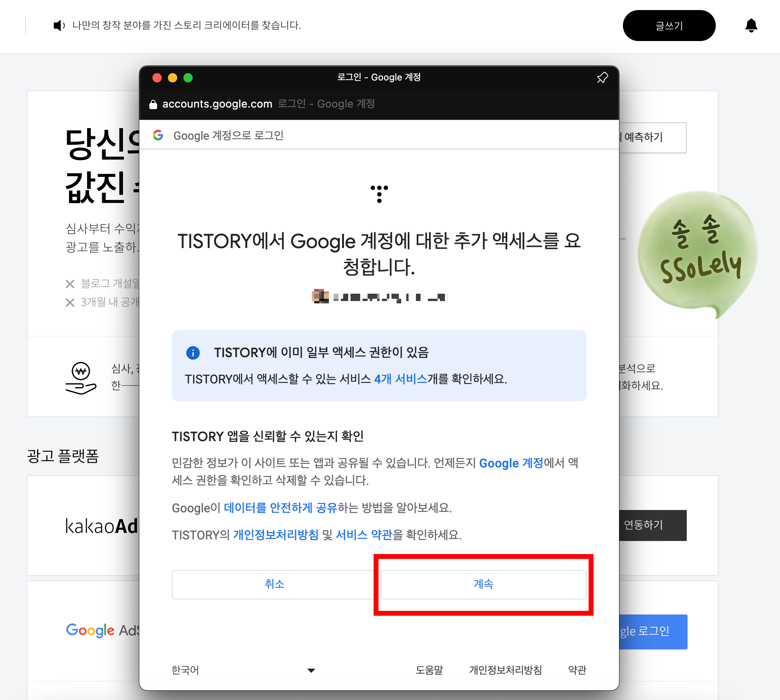Minimize the Google login popup window

173,78
